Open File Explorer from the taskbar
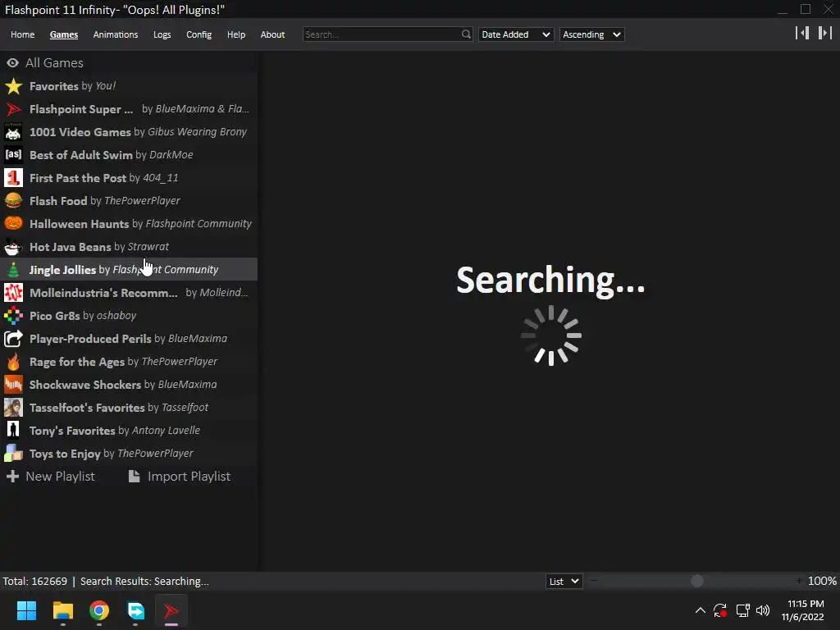Screen dimensions: 840x630 click(62, 610)
